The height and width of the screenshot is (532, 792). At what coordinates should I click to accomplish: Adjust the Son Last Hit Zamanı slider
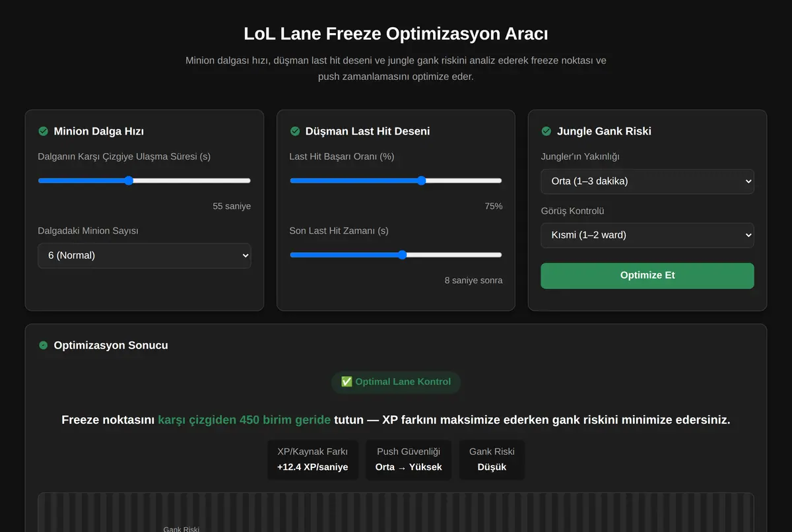pos(396,255)
